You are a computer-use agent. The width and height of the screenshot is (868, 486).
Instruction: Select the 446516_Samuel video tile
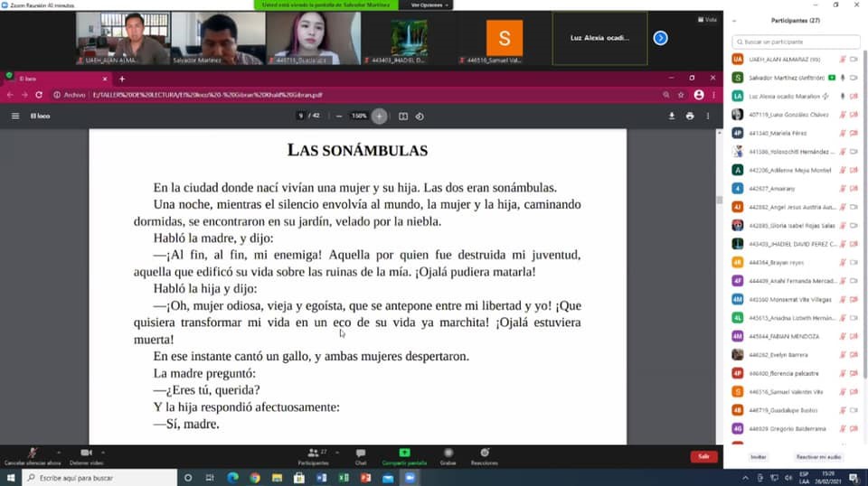click(x=505, y=38)
